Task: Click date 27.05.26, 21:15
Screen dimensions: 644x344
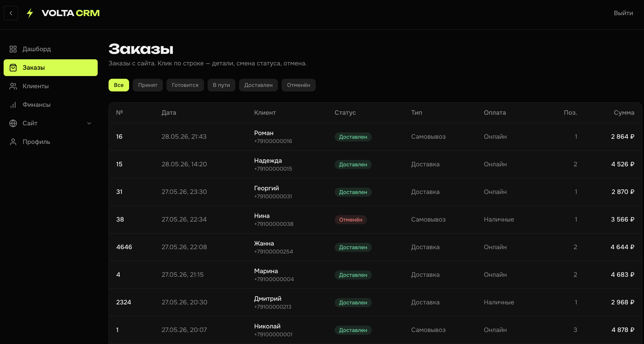Action: (x=182, y=275)
